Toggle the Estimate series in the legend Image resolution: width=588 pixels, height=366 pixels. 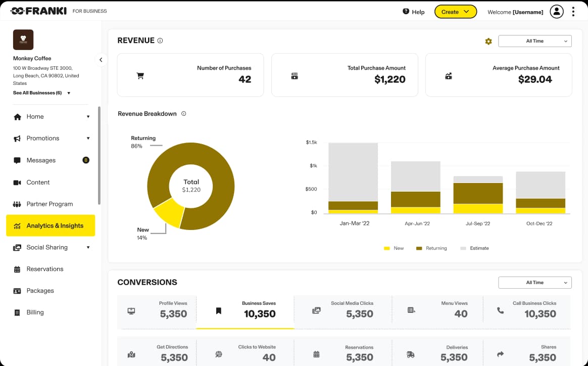click(474, 248)
